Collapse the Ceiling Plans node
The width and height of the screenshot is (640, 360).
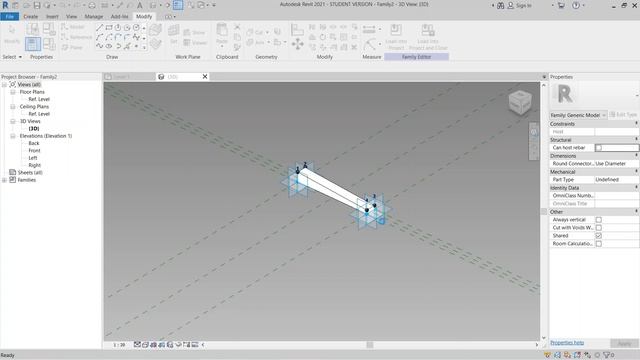13,107
